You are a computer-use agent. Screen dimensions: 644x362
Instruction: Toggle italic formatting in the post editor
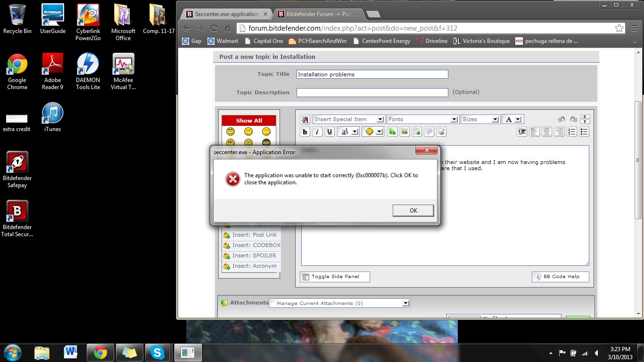[317, 132]
